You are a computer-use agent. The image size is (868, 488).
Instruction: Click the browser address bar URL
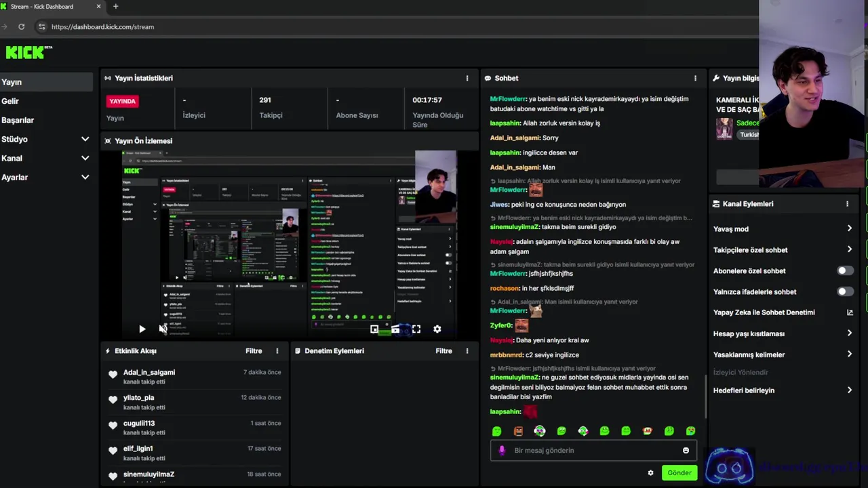pyautogui.click(x=102, y=26)
